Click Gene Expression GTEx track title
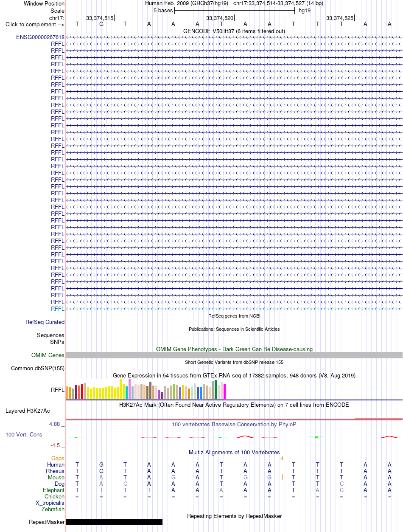 234,375
